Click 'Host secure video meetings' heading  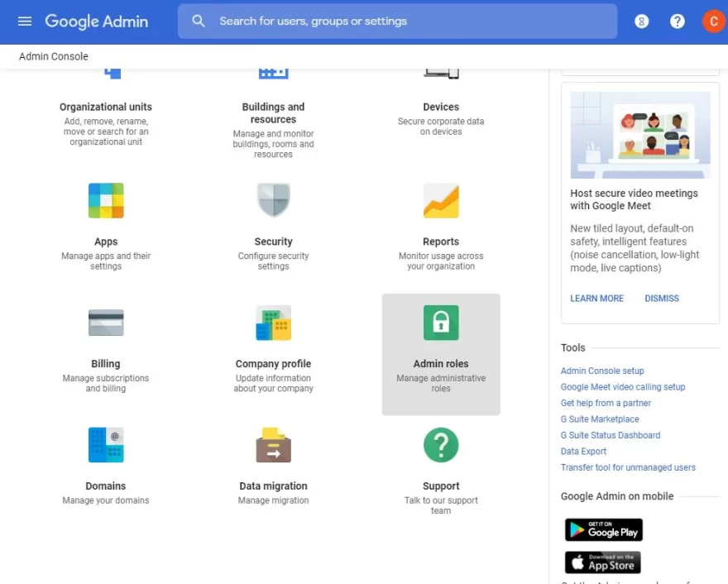[635, 199]
